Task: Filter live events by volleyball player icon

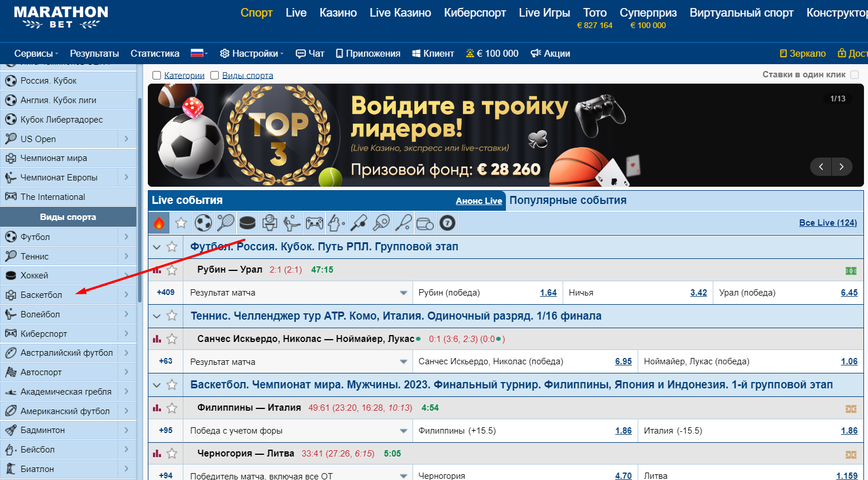Action: point(292,223)
